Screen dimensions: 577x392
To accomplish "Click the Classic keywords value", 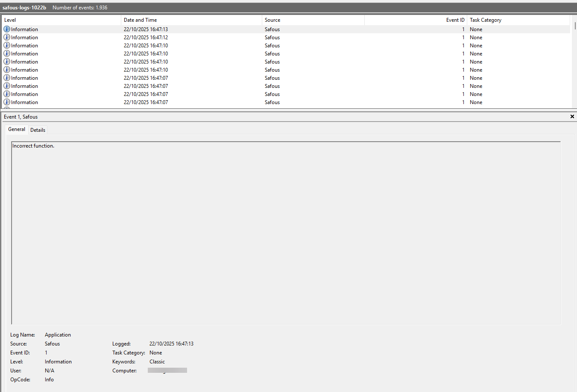I will 157,362.
